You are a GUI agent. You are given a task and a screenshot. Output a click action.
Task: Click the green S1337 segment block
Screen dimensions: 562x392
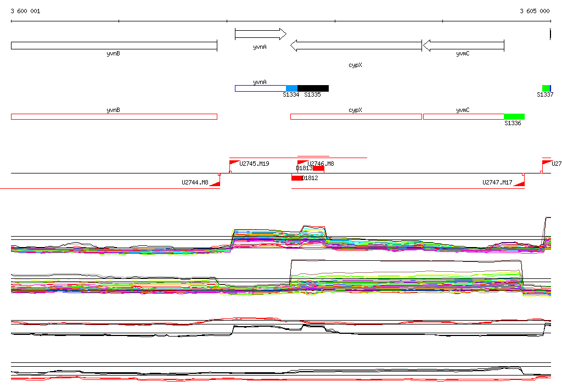pyautogui.click(x=546, y=88)
